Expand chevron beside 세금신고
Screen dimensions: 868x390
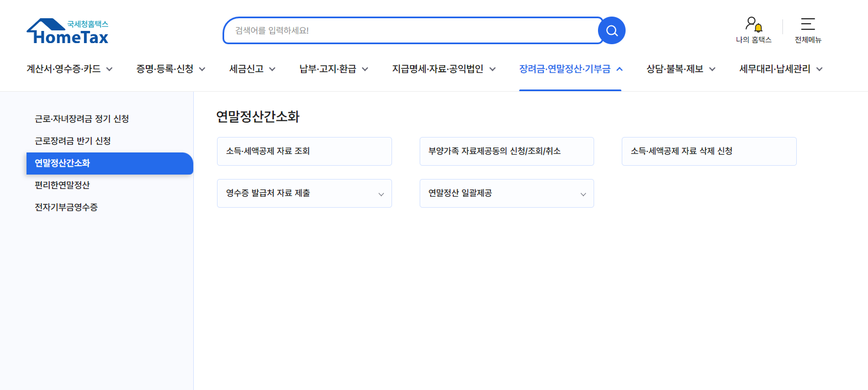(272, 69)
